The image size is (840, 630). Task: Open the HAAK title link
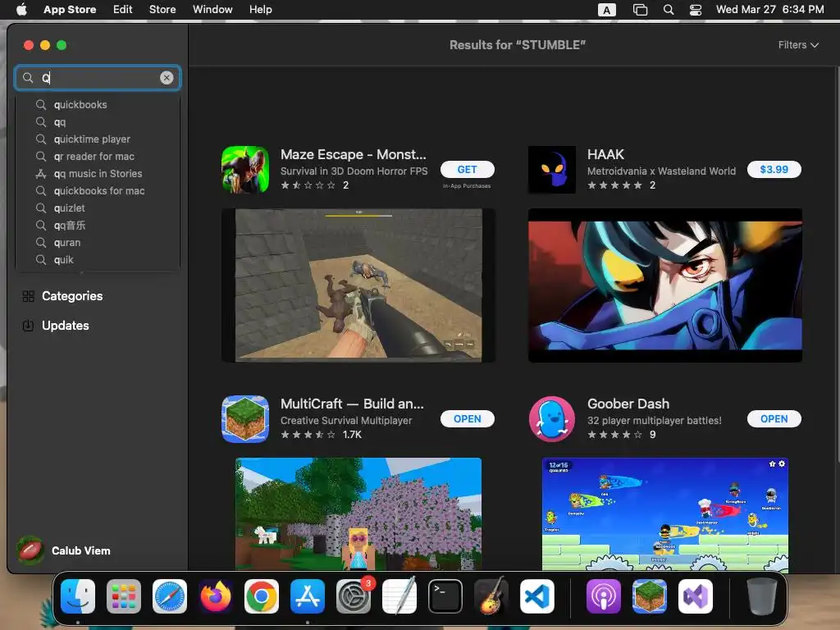pyautogui.click(x=605, y=154)
